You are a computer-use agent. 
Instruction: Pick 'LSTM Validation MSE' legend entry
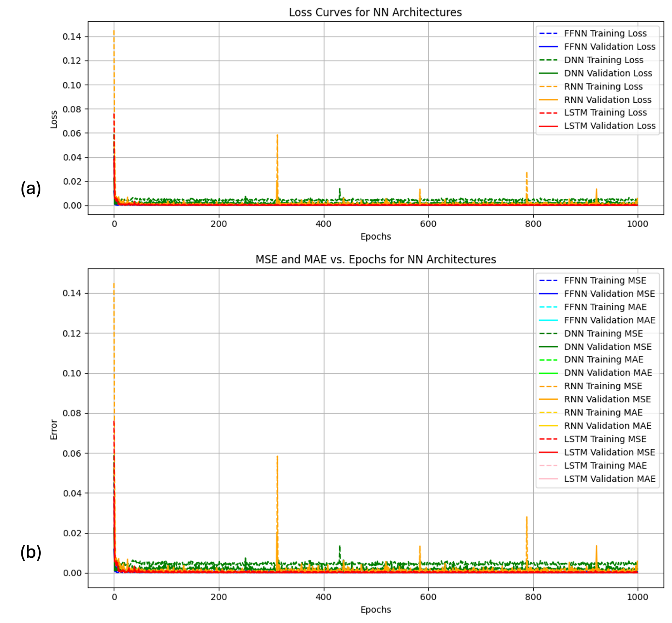597,452
